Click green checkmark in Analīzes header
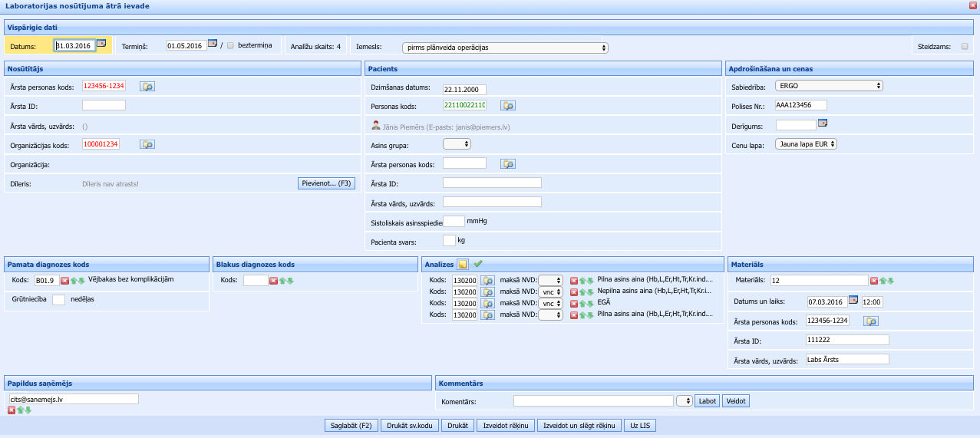This screenshot has width=980, height=438. (477, 264)
